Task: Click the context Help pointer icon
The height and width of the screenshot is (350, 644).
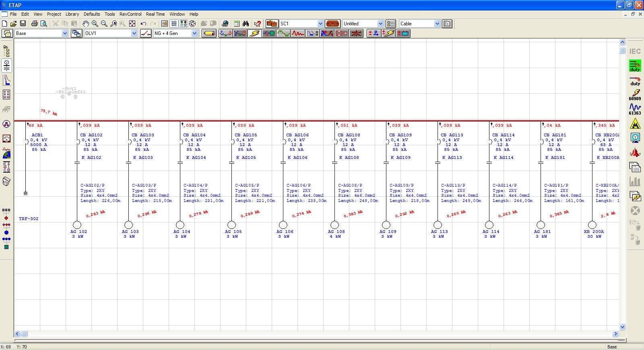Action: (x=258, y=24)
